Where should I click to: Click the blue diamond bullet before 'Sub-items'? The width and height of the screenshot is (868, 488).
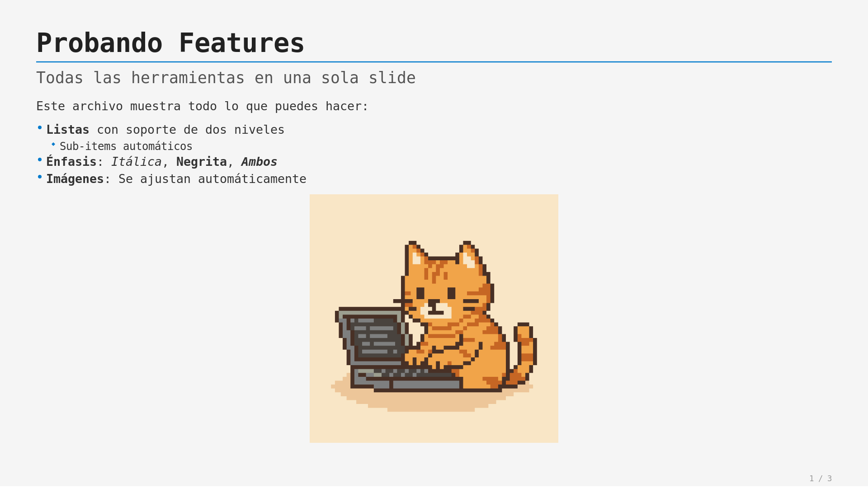pos(53,145)
